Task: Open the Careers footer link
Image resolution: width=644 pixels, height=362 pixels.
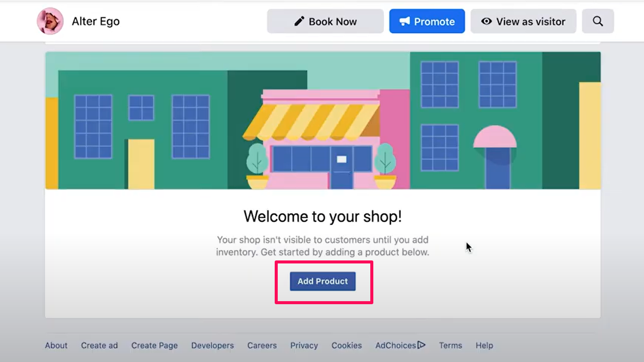Action: pos(262,345)
